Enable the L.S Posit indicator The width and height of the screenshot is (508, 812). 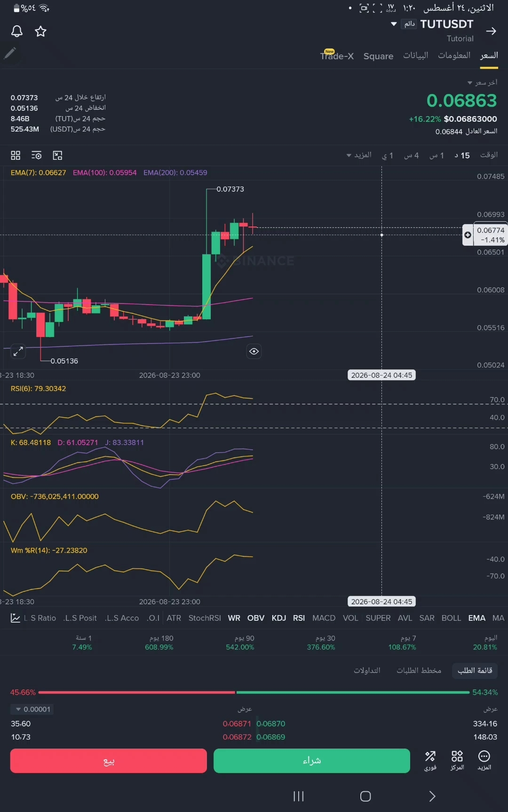pos(80,618)
